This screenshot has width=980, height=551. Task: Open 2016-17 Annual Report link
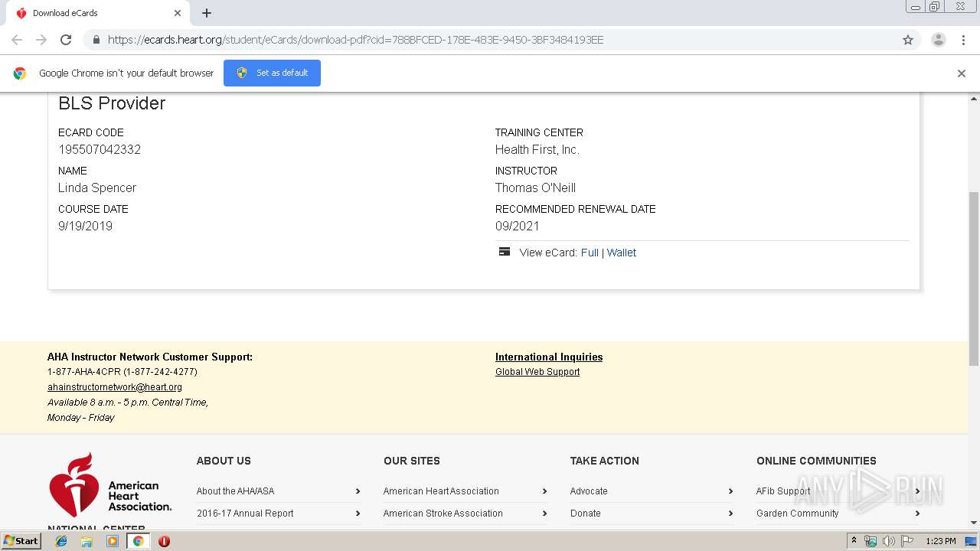[x=245, y=514]
